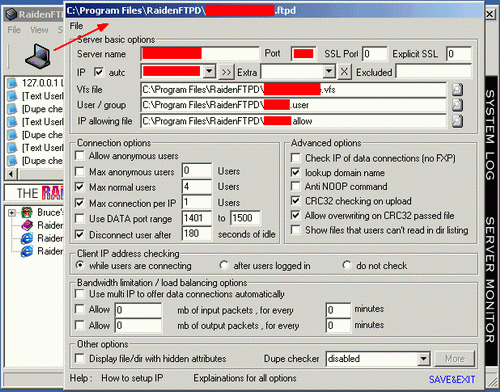Enable Anti NOOP command
This screenshot has width=500, height=392.
tap(295, 186)
